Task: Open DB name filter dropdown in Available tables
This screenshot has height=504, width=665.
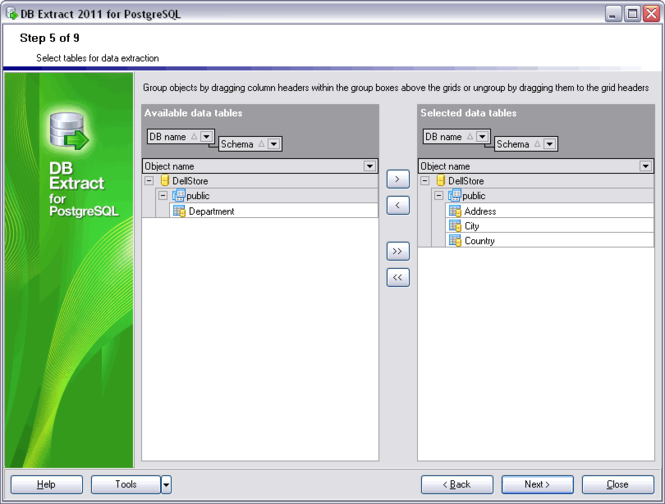Action: coord(207,137)
